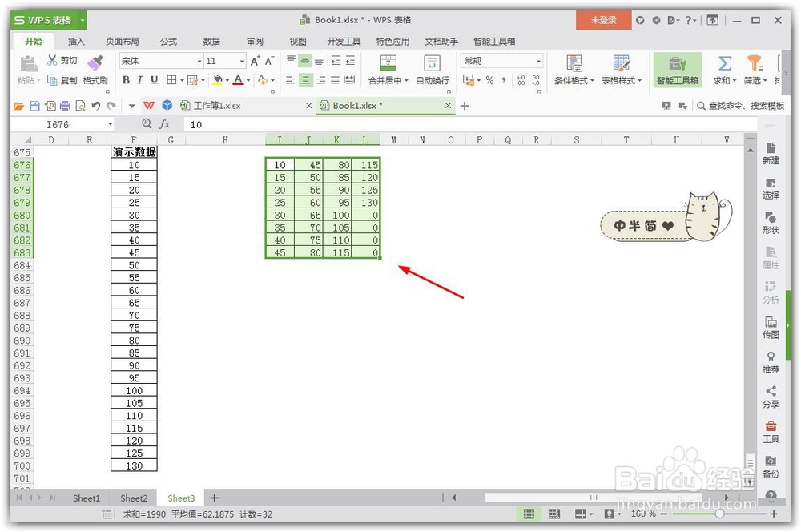Image resolution: width=801 pixels, height=532 pixels.
Task: Open the Tools (工具) sidebar panel
Action: click(771, 432)
